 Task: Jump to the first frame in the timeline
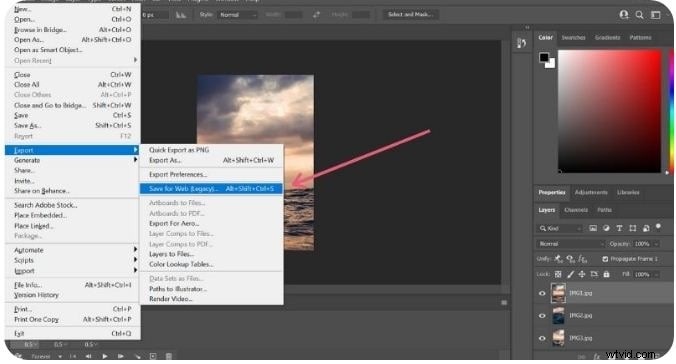pos(73,356)
